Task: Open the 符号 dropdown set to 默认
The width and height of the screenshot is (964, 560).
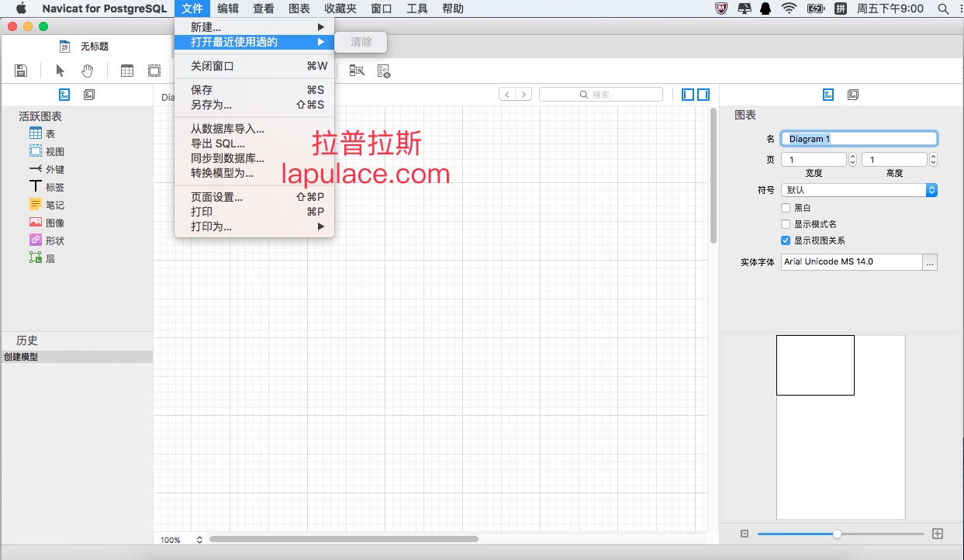Action: [x=859, y=190]
